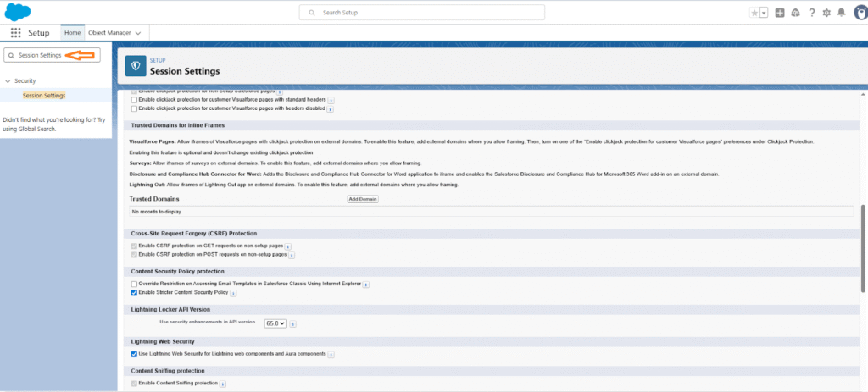Toggle Use Lightning Web Security checkbox
This screenshot has width=868, height=392.
point(134,353)
